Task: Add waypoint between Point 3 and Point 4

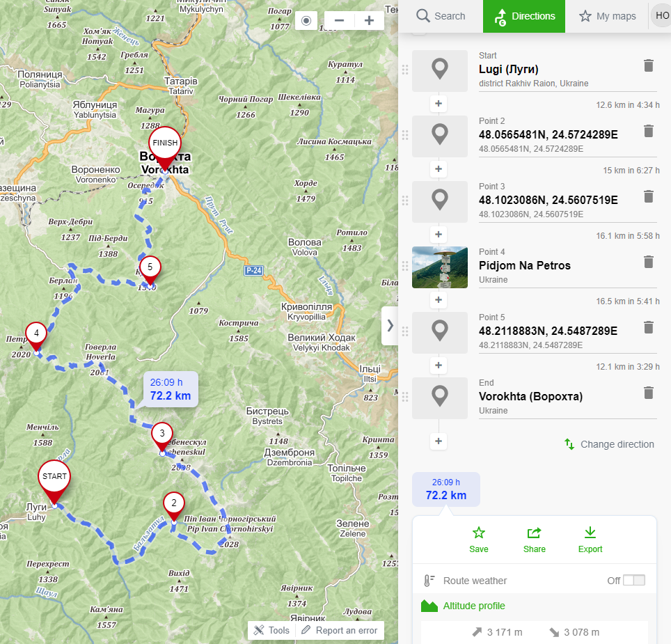Action: (439, 235)
